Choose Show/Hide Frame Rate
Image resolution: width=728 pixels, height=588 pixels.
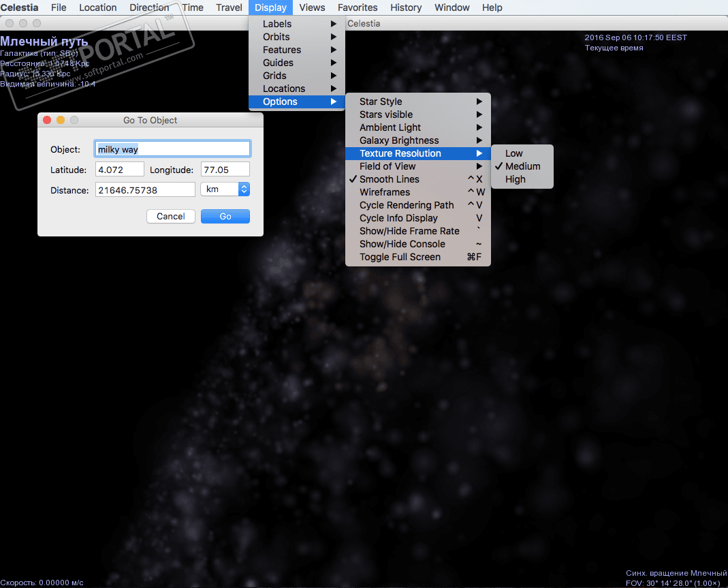coord(418,231)
